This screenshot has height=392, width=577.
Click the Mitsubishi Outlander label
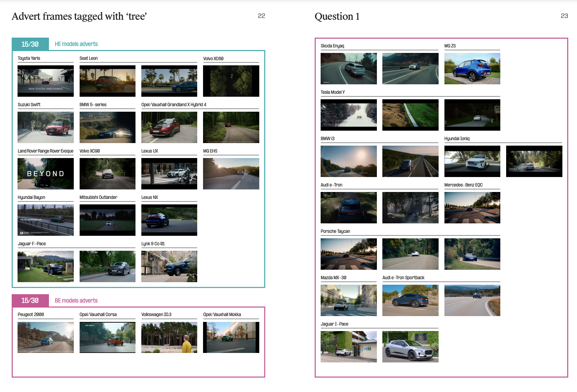(x=98, y=197)
